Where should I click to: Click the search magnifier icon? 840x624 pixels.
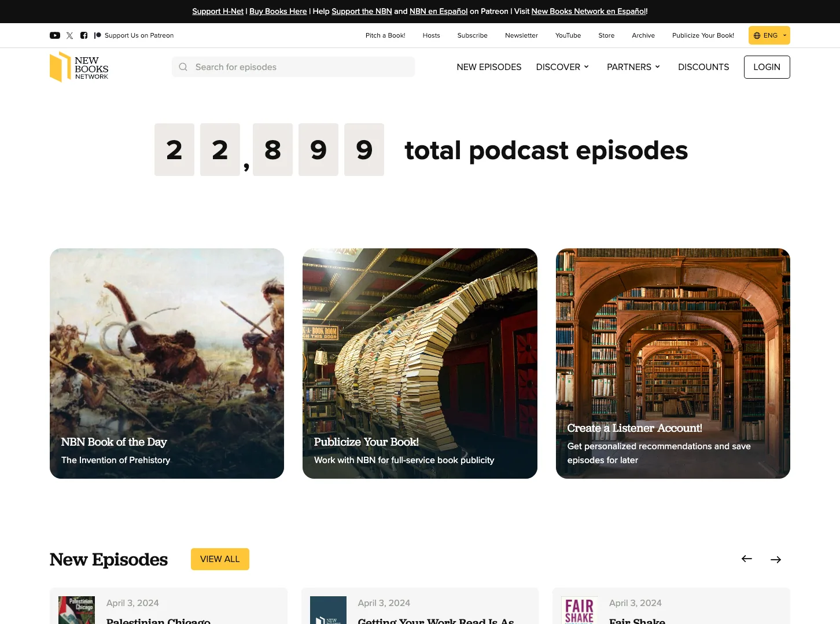point(183,67)
